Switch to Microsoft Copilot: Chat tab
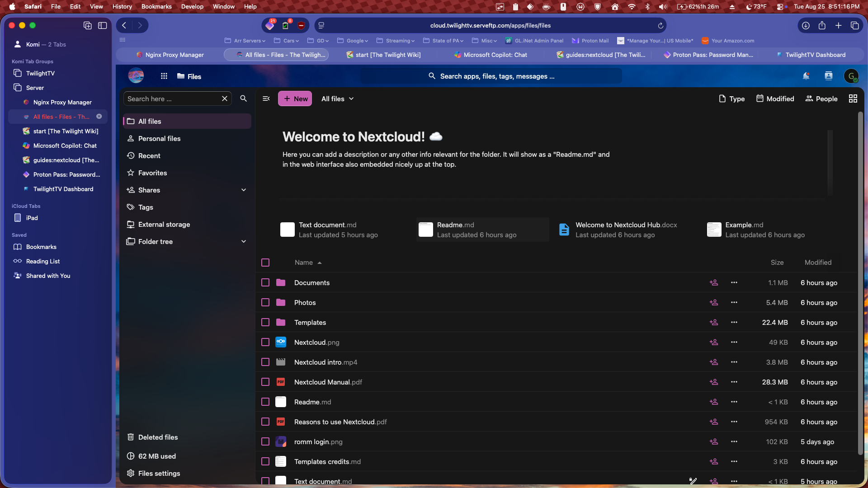 (491, 55)
